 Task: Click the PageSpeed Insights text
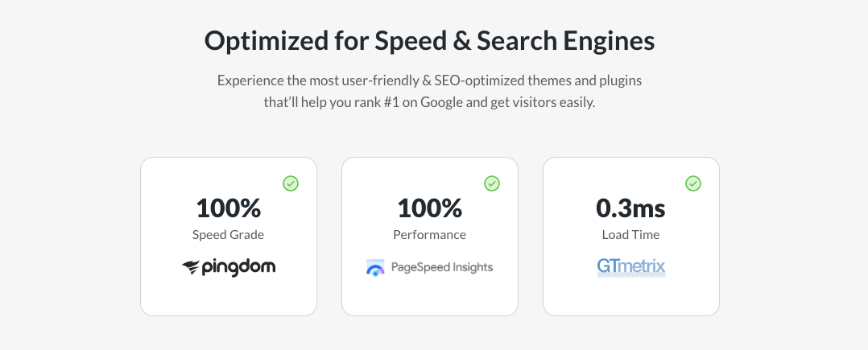point(442,268)
